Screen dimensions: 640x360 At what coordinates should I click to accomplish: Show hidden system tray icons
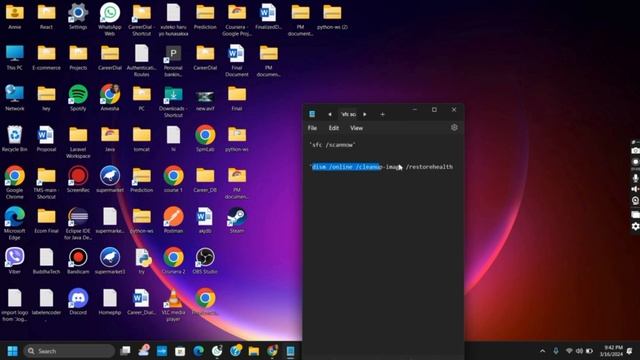(542, 351)
